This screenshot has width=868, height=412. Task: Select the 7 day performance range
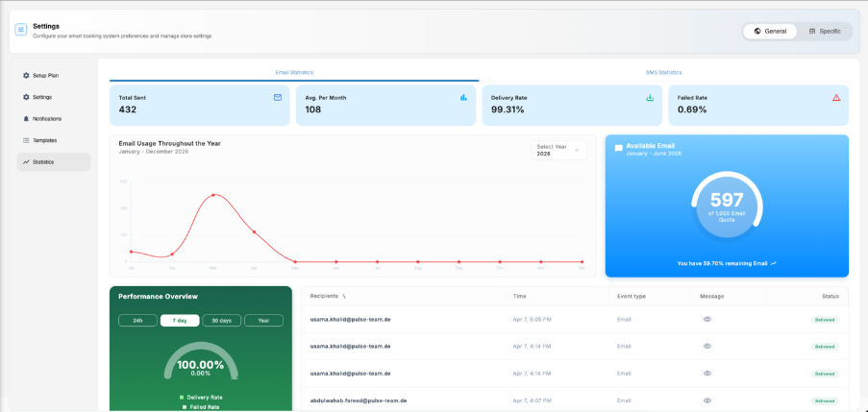[180, 321]
